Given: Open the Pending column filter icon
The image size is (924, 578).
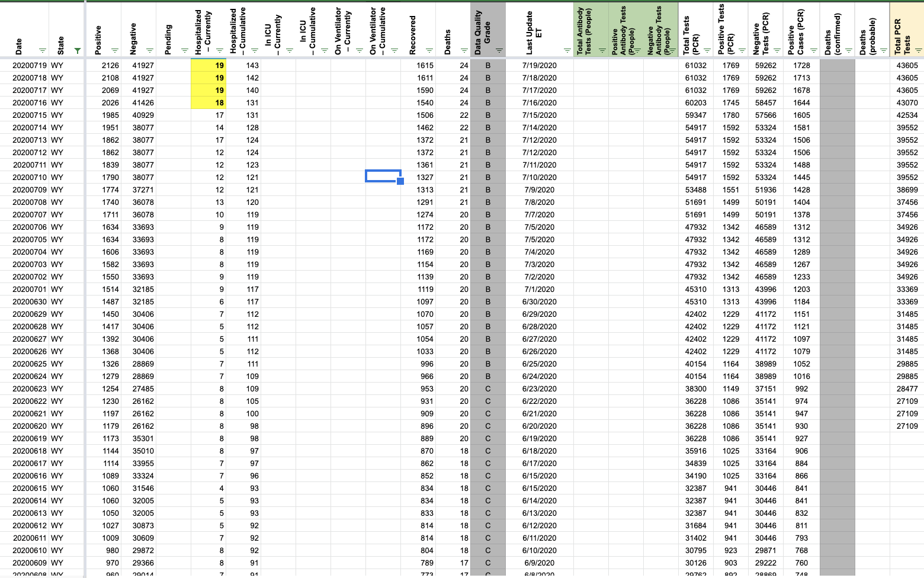Looking at the screenshot, I should [x=184, y=51].
